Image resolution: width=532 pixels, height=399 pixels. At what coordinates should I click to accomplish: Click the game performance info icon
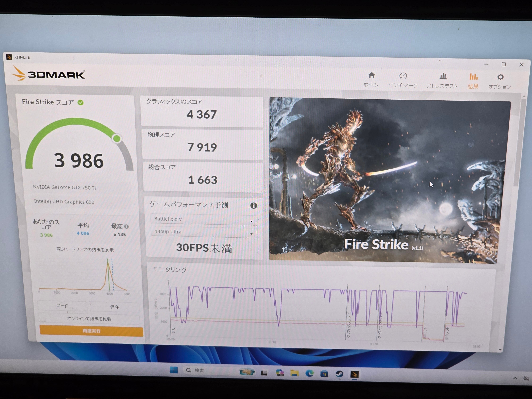[254, 206]
